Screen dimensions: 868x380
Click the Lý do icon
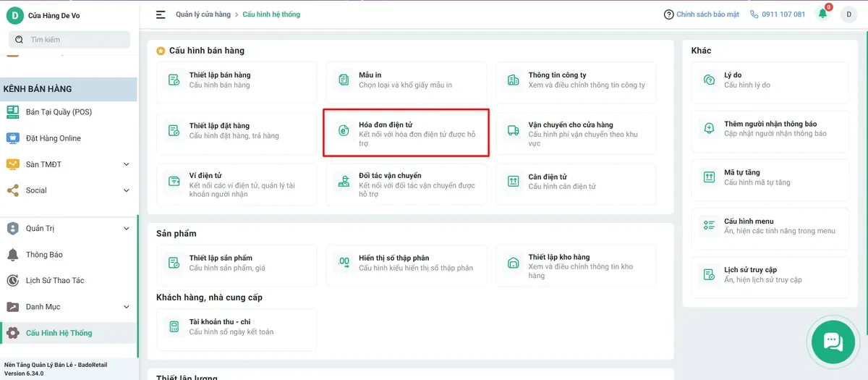[x=710, y=80]
